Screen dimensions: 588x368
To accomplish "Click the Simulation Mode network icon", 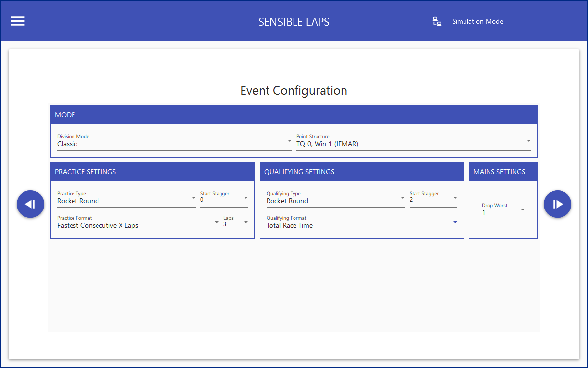I will [437, 21].
